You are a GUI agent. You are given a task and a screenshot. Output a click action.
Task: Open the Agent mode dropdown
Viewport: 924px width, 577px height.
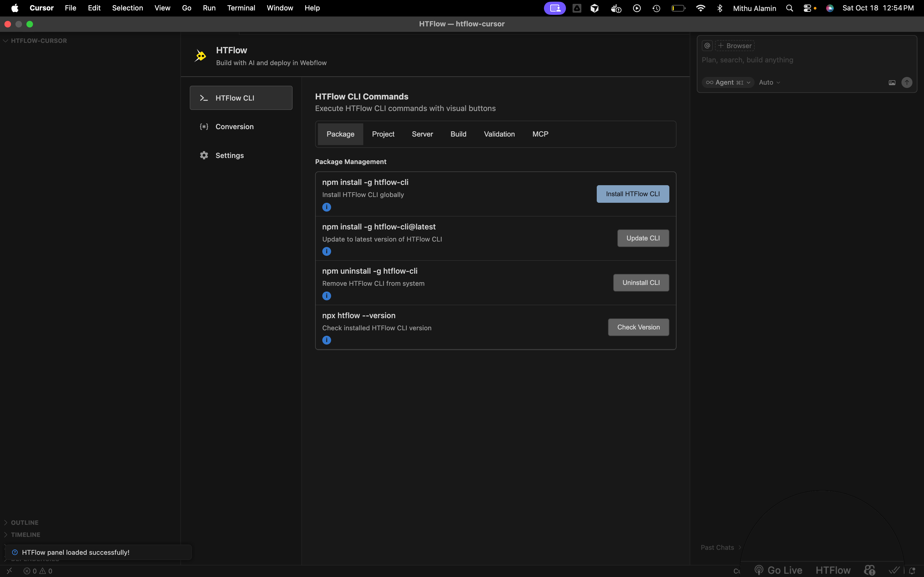tap(727, 82)
